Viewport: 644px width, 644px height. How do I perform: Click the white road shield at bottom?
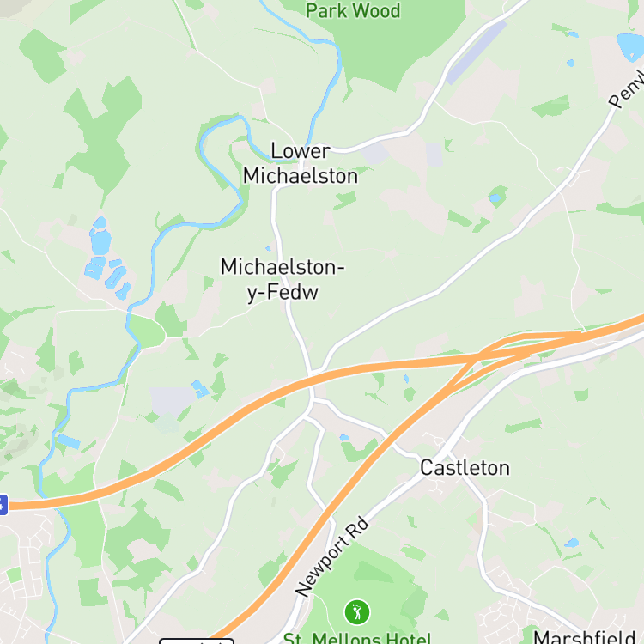pyautogui.click(x=197, y=641)
